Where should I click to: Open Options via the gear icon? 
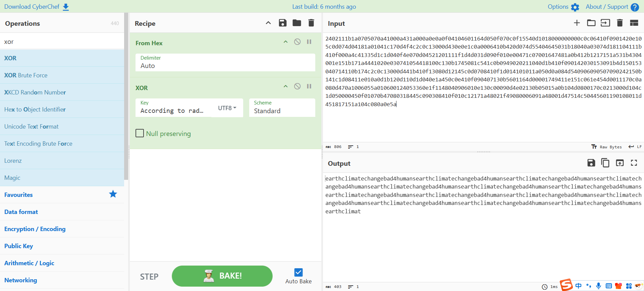point(575,7)
